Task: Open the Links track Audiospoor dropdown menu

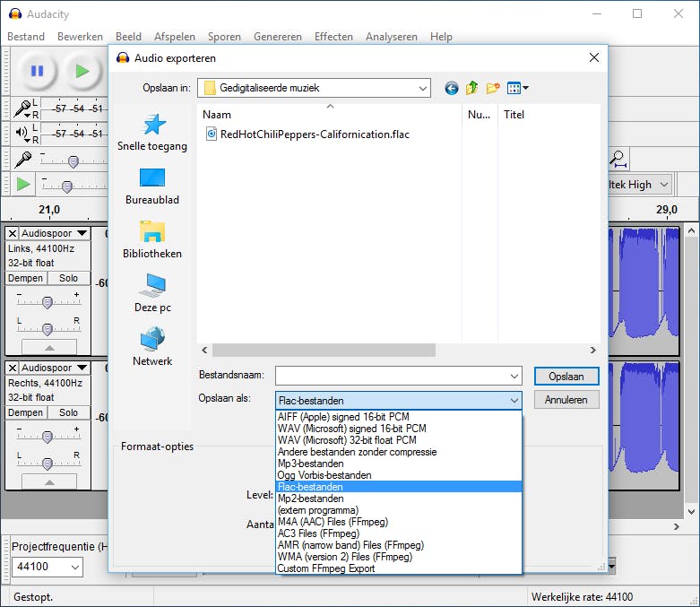Action: tap(55, 233)
